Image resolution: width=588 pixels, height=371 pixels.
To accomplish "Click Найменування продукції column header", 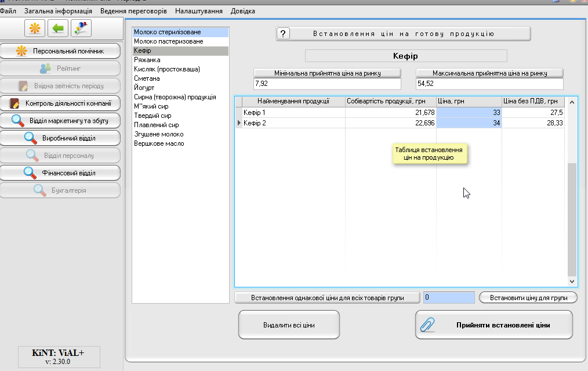I will click(x=293, y=102).
